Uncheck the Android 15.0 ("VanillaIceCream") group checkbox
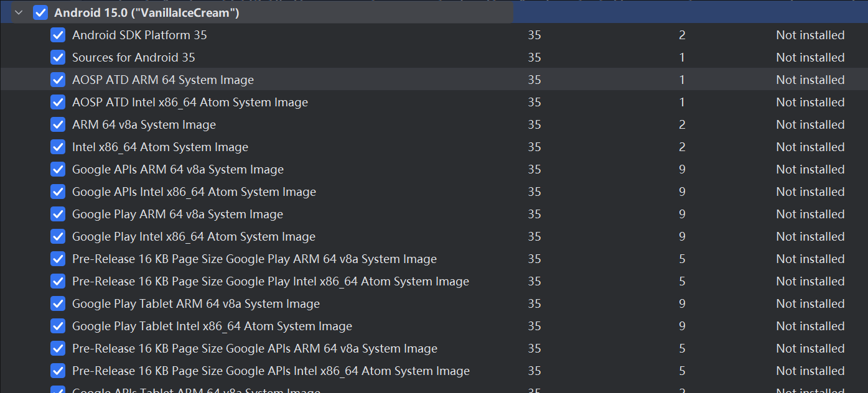 (40, 12)
